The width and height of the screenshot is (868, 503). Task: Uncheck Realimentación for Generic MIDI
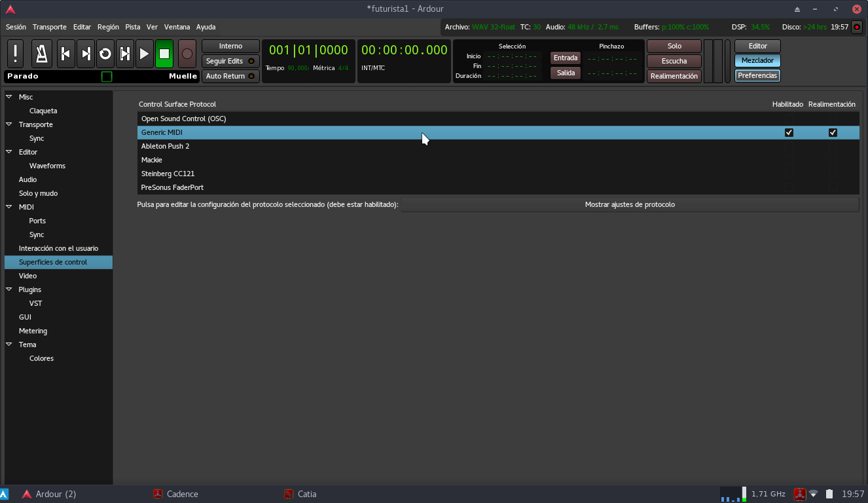833,132
